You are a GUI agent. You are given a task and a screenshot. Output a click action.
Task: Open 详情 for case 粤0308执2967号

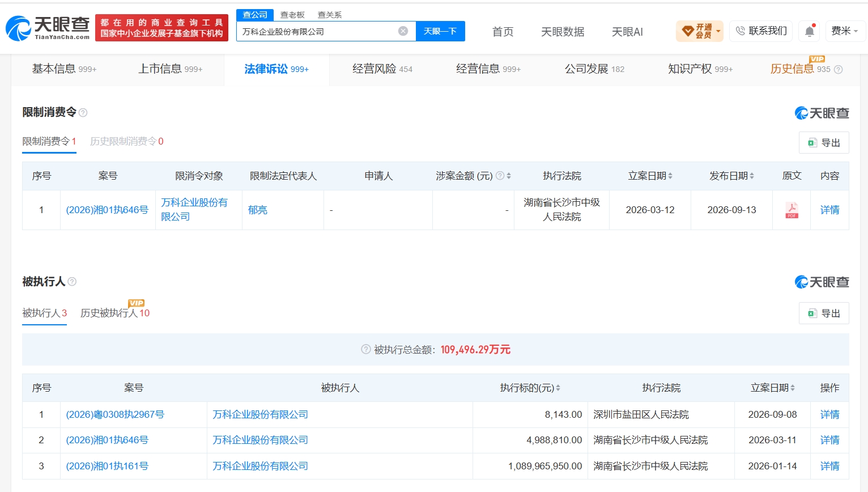click(x=830, y=415)
